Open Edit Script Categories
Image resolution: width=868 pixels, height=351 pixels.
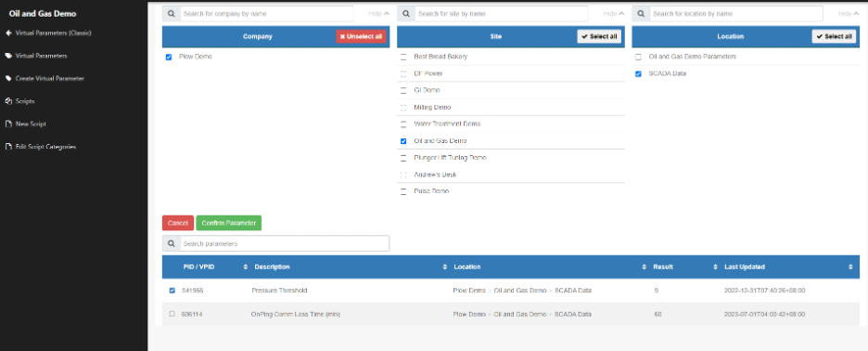45,147
